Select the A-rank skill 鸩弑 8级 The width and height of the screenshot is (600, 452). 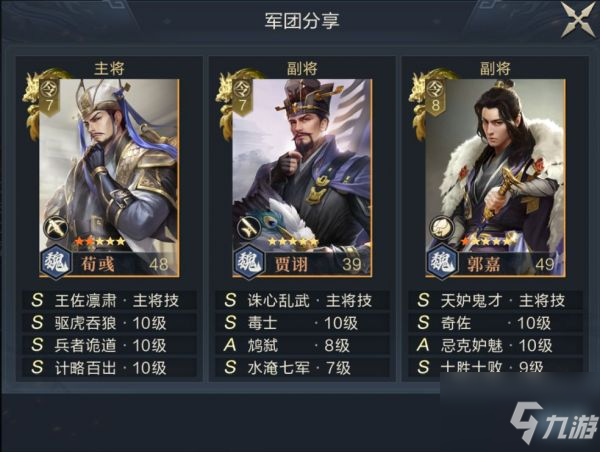303,345
